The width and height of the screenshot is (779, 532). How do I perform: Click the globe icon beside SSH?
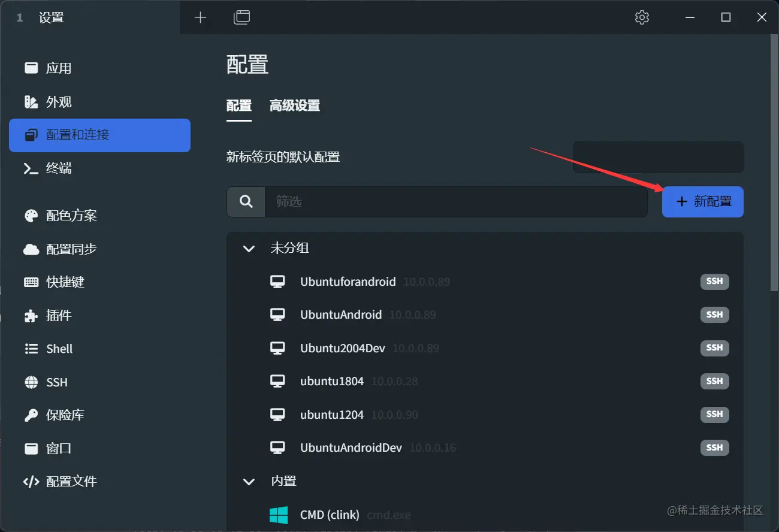click(x=31, y=382)
